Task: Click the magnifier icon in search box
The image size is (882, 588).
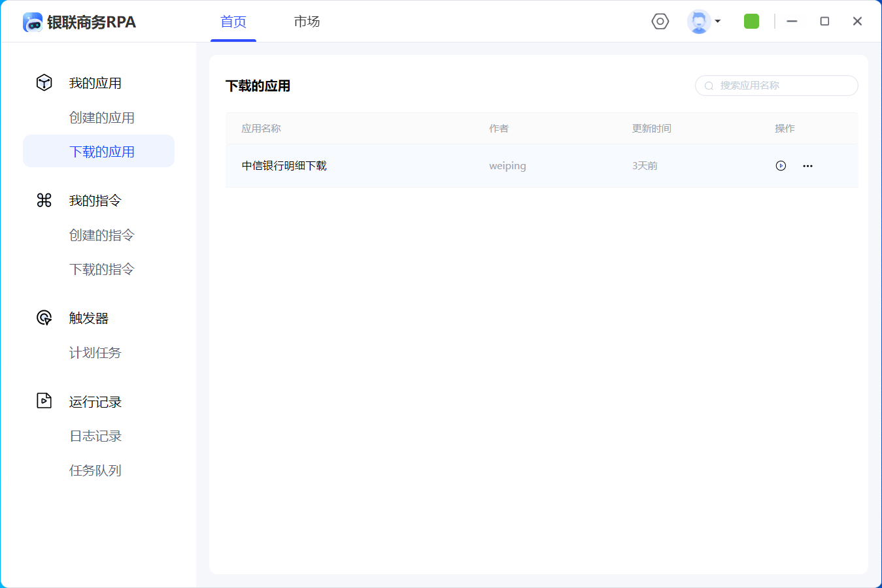Action: 709,86
